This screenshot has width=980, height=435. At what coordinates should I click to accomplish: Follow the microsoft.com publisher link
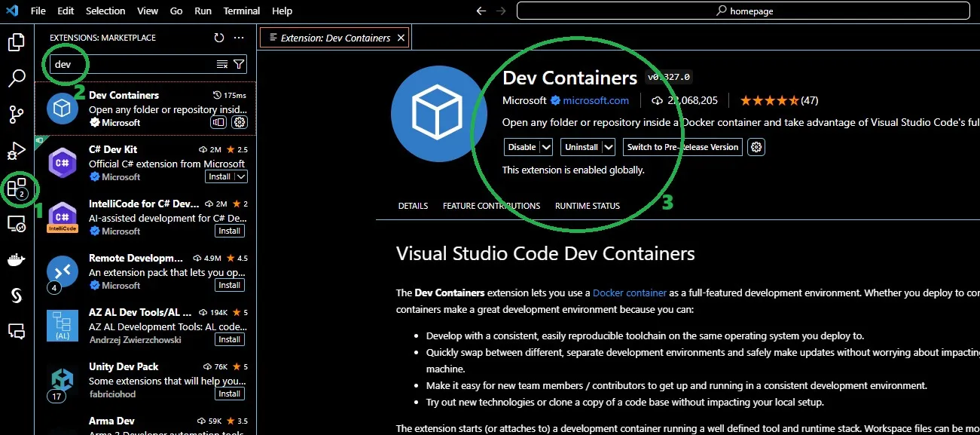click(x=597, y=100)
